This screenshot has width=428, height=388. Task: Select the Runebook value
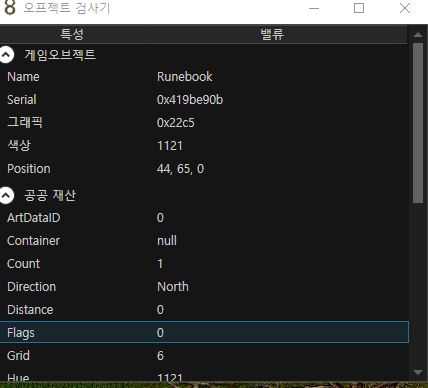[x=184, y=77]
